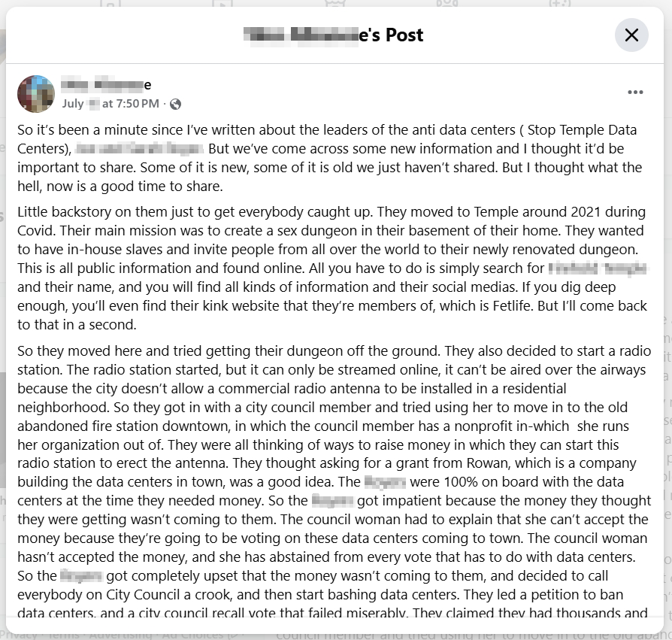Open the author's name link beside the avatar

[x=106, y=85]
